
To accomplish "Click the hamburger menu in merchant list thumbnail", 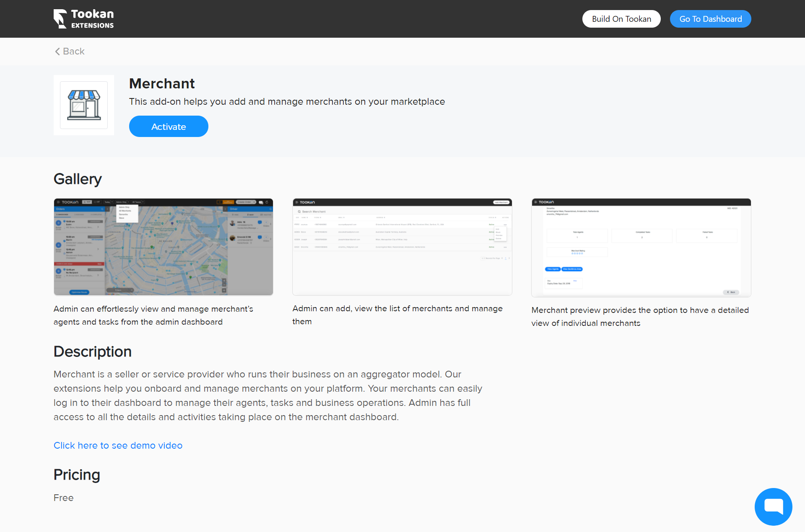I will (296, 202).
